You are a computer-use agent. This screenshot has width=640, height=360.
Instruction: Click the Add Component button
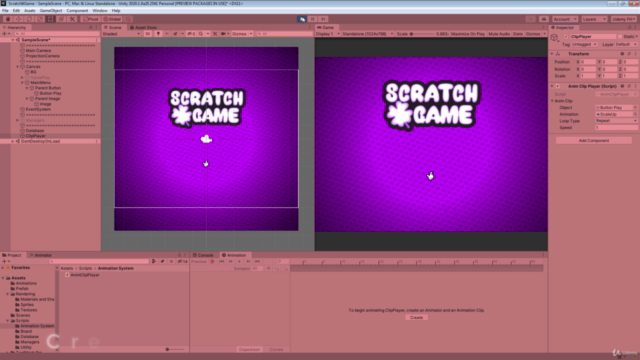pyautogui.click(x=594, y=140)
